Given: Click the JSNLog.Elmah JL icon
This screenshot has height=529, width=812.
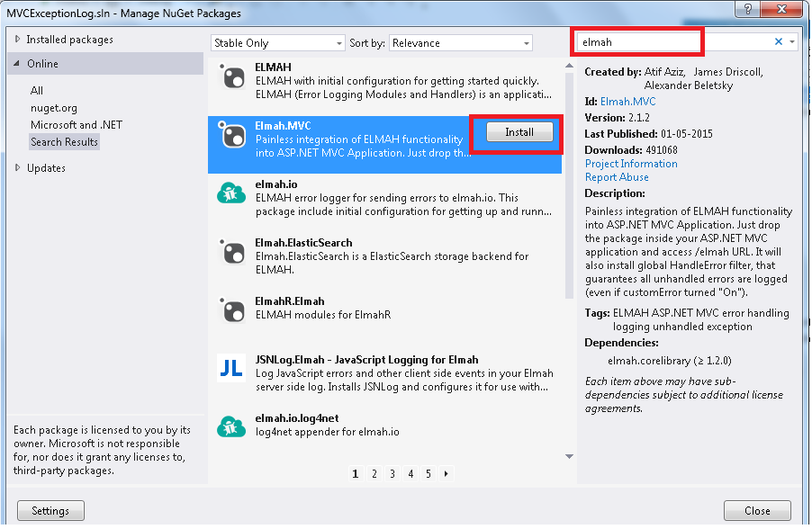Looking at the screenshot, I should click(x=231, y=368).
